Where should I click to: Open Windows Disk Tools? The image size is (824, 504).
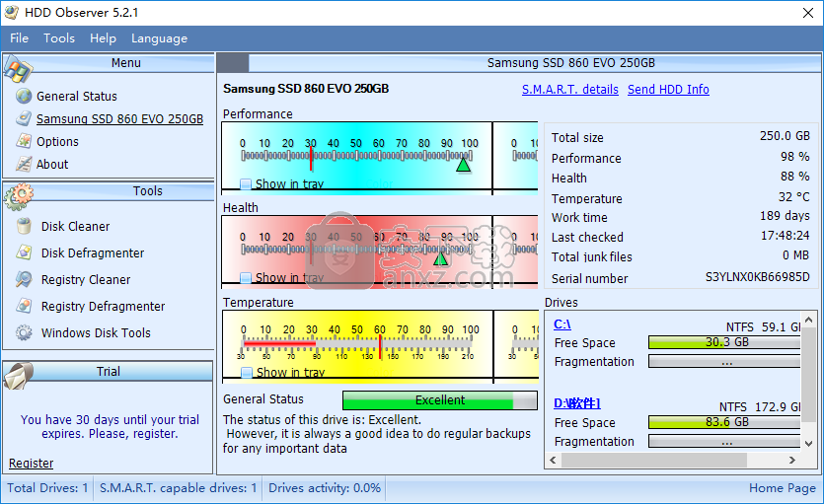96,332
